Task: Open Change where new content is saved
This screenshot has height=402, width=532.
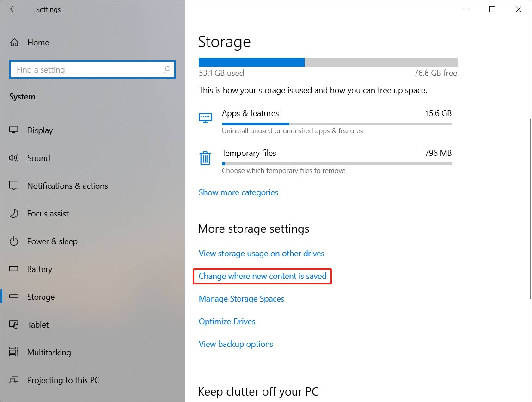Action: (x=263, y=276)
